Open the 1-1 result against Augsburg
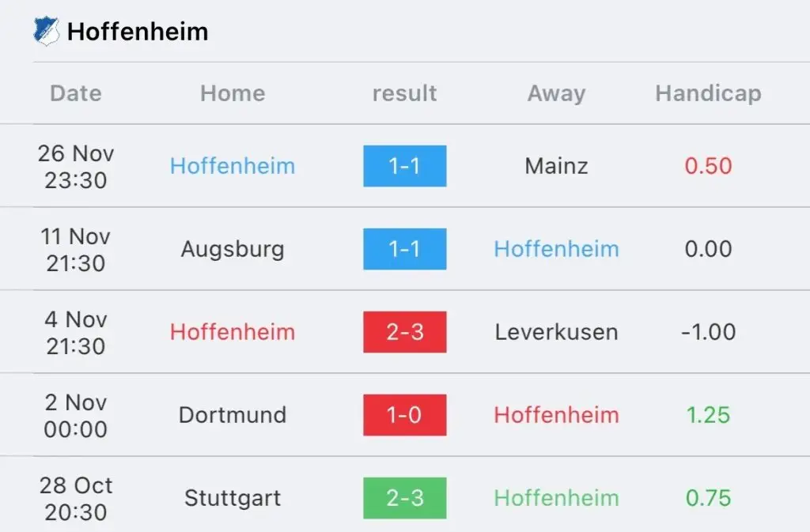810x532 pixels. tap(405, 249)
